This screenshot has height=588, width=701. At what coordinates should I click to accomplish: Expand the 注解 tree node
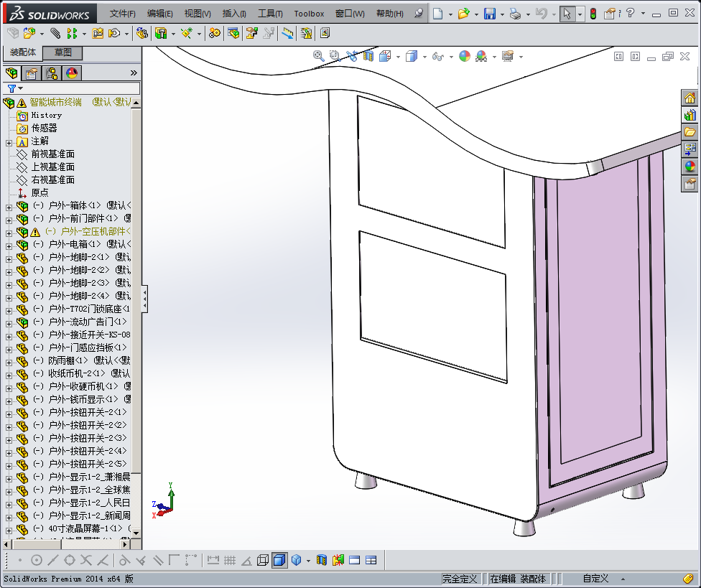(9, 143)
